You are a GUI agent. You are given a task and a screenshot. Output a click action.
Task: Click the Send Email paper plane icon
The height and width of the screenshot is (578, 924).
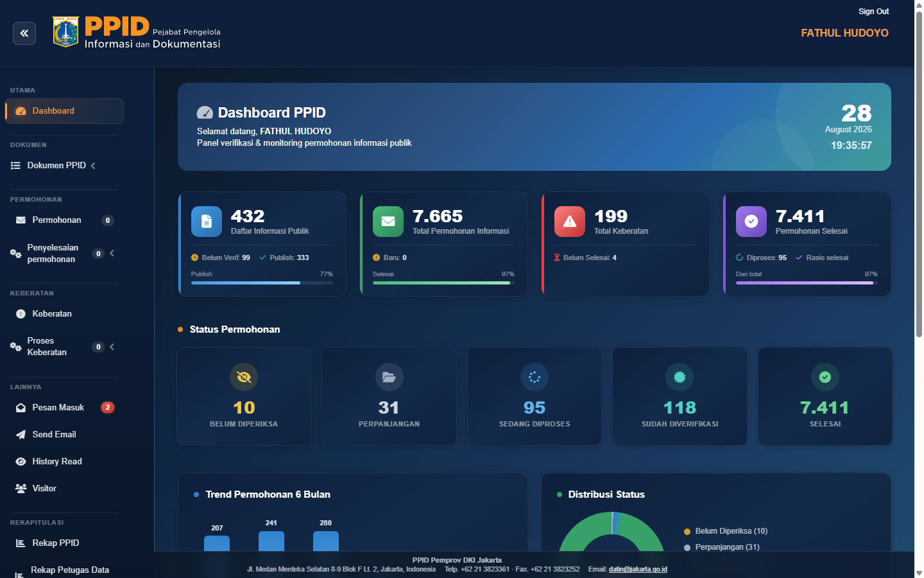coord(21,435)
